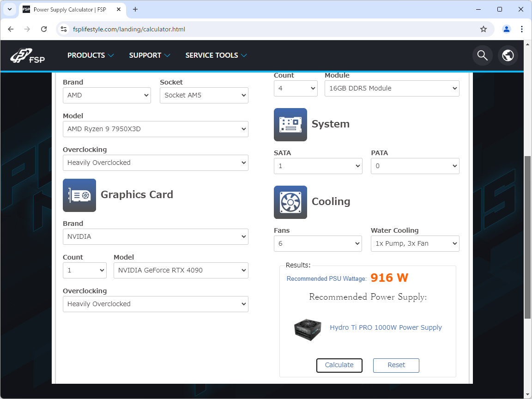Open the CPU Brand dropdown showing AMD
Screen dimensions: 532x399
point(107,95)
